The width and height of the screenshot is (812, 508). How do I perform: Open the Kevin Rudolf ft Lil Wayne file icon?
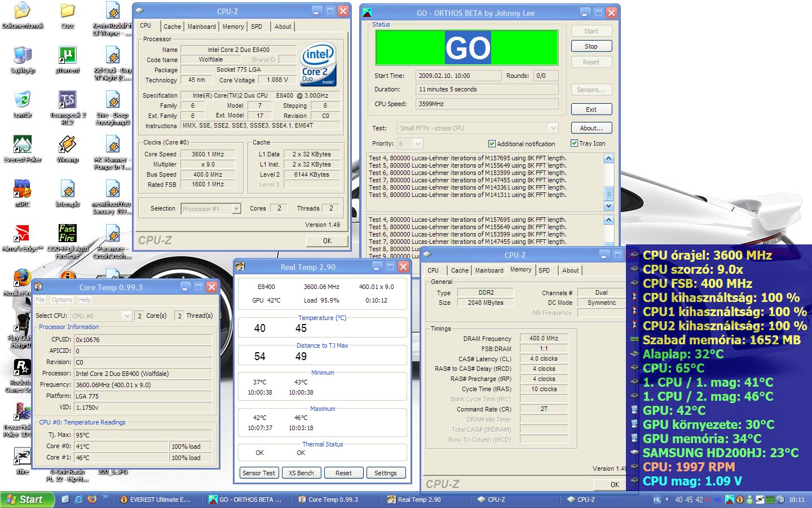pyautogui.click(x=112, y=19)
